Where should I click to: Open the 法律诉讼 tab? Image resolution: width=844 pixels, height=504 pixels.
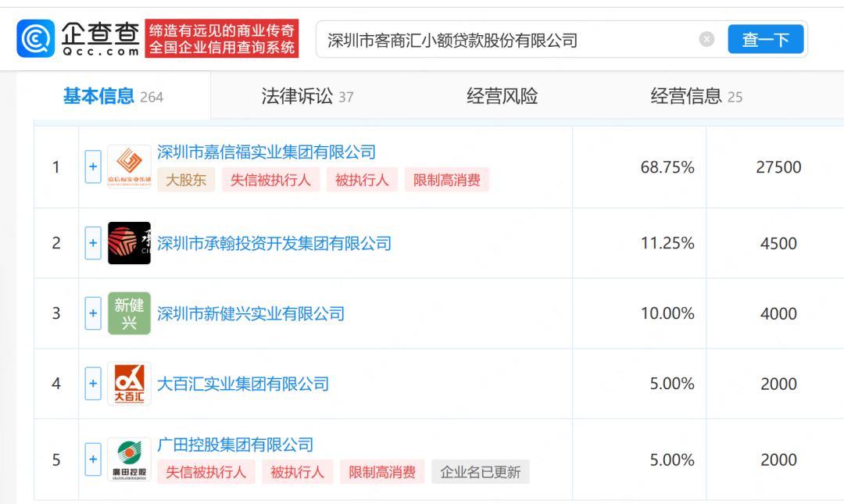tap(307, 96)
